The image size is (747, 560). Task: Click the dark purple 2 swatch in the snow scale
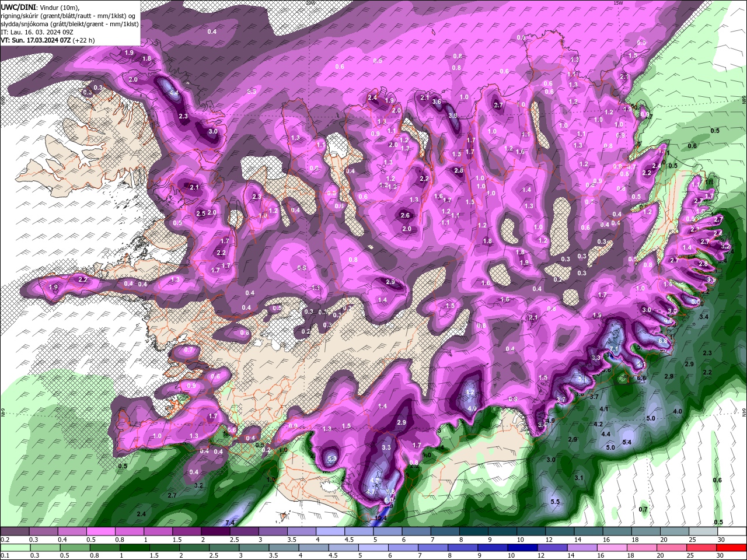pyautogui.click(x=215, y=532)
